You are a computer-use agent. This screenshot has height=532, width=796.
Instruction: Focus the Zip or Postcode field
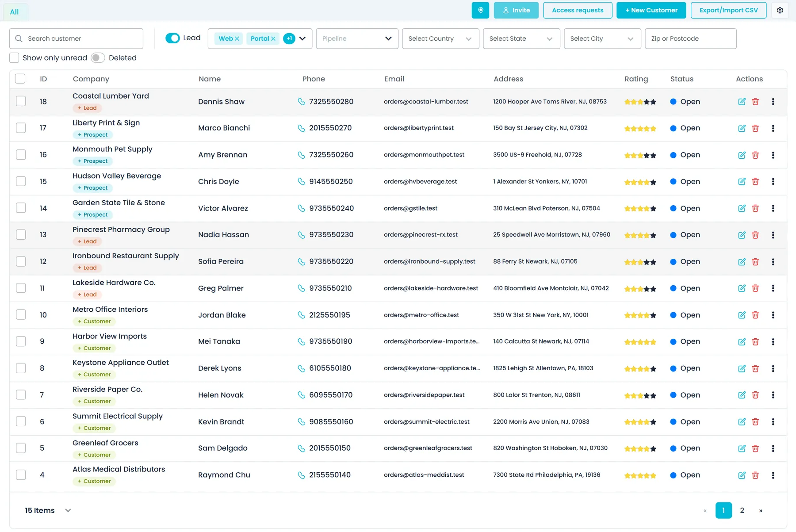[691, 38]
